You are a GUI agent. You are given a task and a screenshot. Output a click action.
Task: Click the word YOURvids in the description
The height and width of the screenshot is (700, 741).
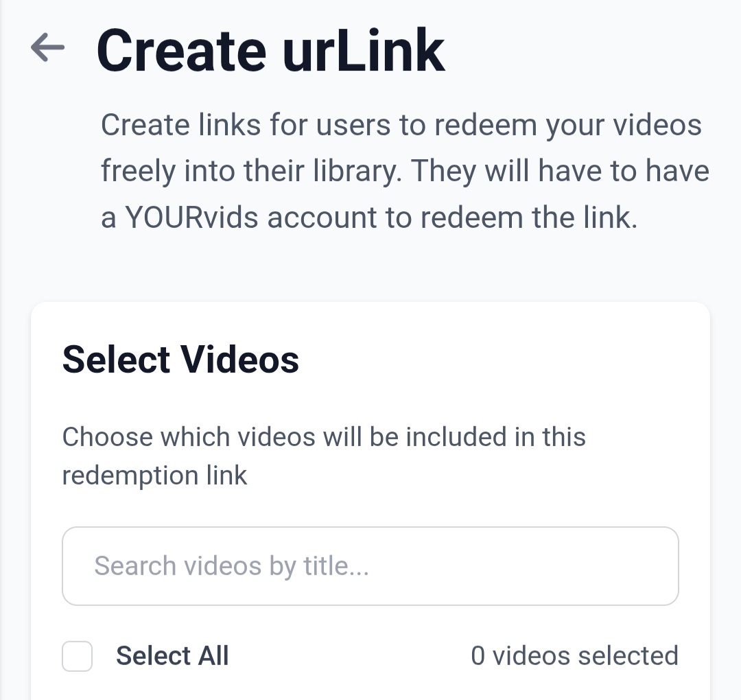(x=191, y=218)
